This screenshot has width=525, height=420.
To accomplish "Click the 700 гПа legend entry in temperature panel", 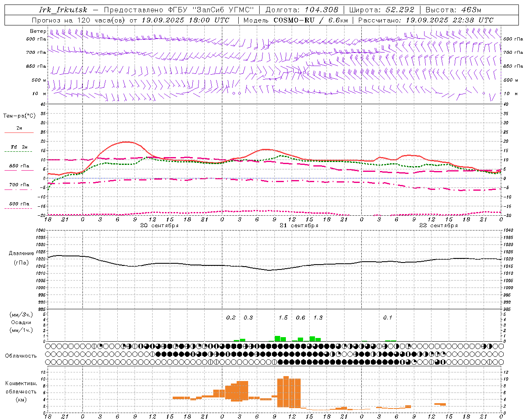I will [19, 185].
